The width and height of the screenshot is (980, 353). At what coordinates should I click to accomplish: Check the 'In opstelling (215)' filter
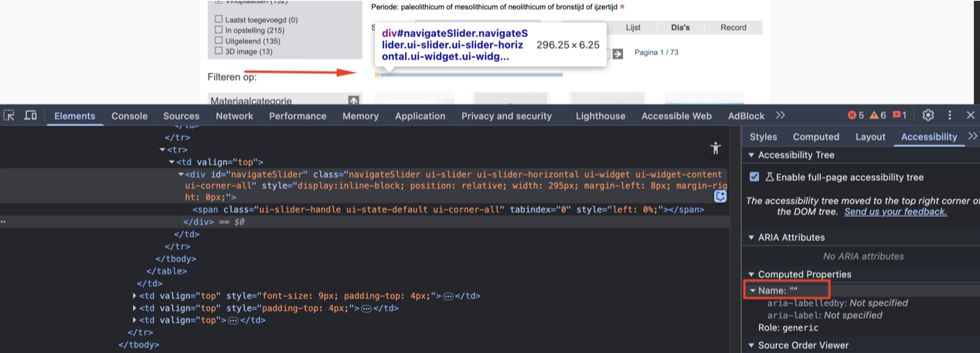[x=219, y=30]
